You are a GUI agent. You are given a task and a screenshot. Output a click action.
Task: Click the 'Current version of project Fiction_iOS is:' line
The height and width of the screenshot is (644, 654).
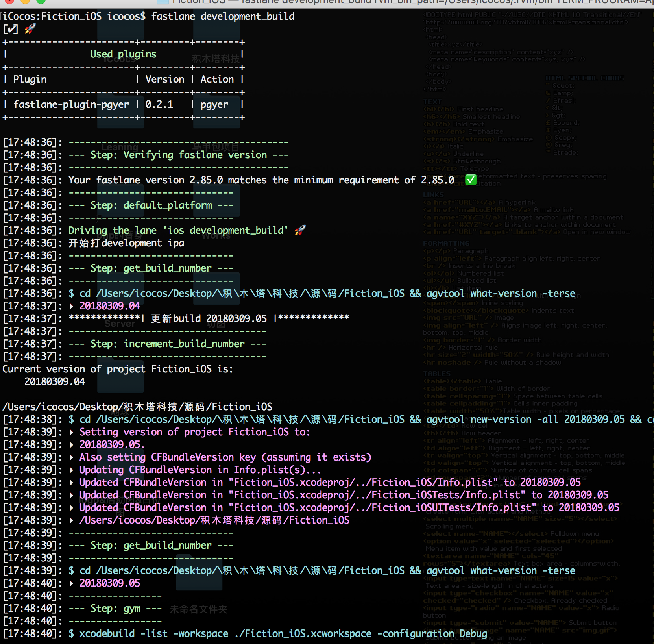(118, 369)
